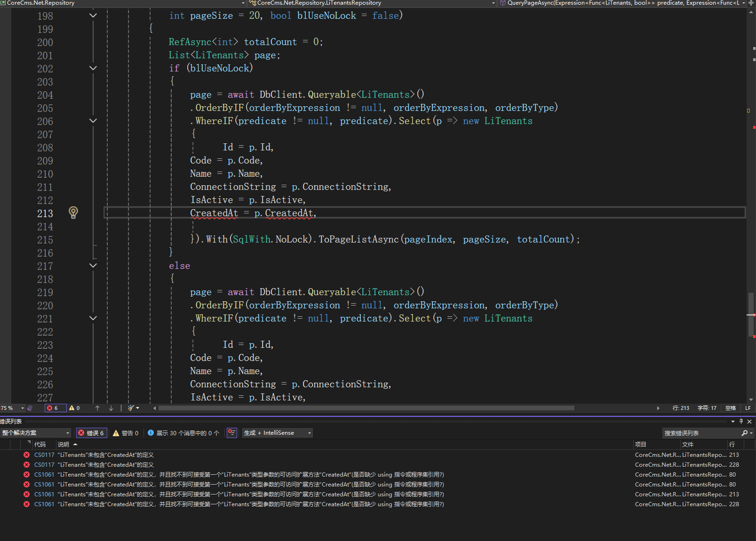The width and height of the screenshot is (756, 541).
Task: Click the vertical scrollbar up arrow in the editor
Action: pyautogui.click(x=751, y=12)
